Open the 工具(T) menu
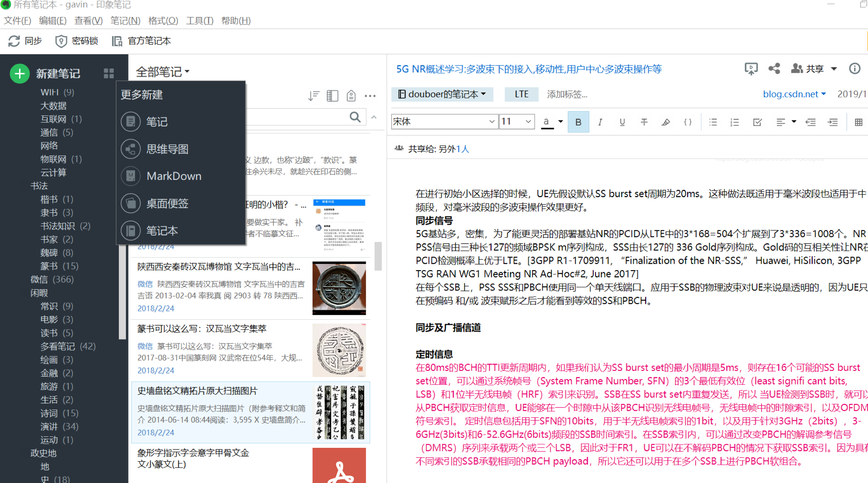Image resolution: width=868 pixels, height=483 pixels. point(200,20)
